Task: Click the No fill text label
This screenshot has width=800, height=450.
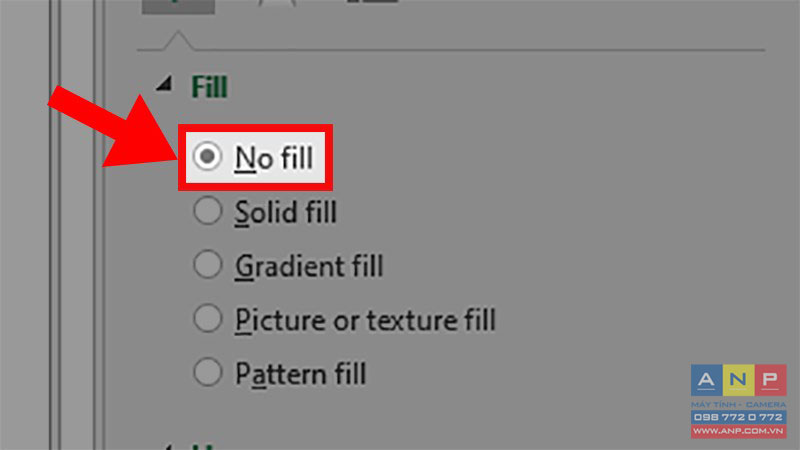Action: pos(273,158)
